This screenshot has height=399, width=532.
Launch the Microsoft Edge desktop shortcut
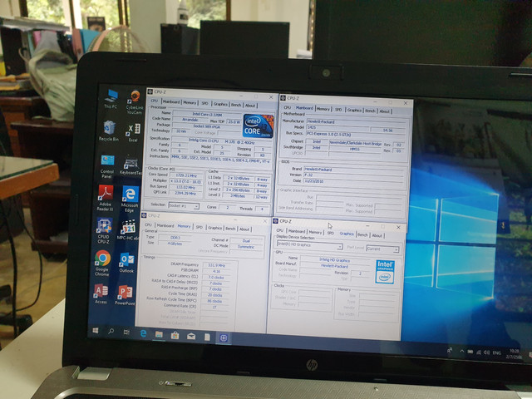pos(130,199)
